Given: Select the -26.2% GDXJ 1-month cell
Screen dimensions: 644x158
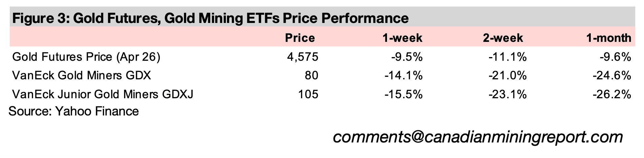Looking at the screenshot, I should coord(612,94).
